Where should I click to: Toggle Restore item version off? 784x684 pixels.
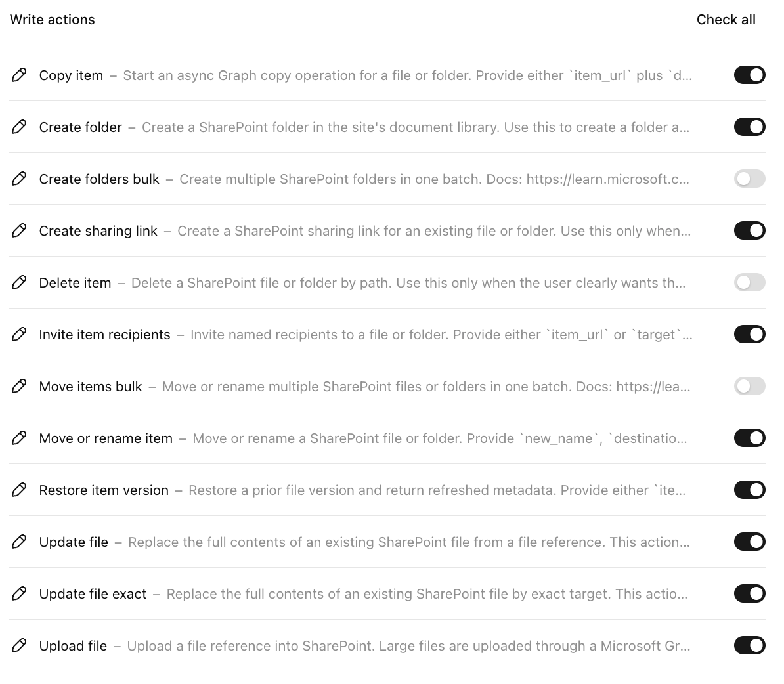(x=749, y=490)
